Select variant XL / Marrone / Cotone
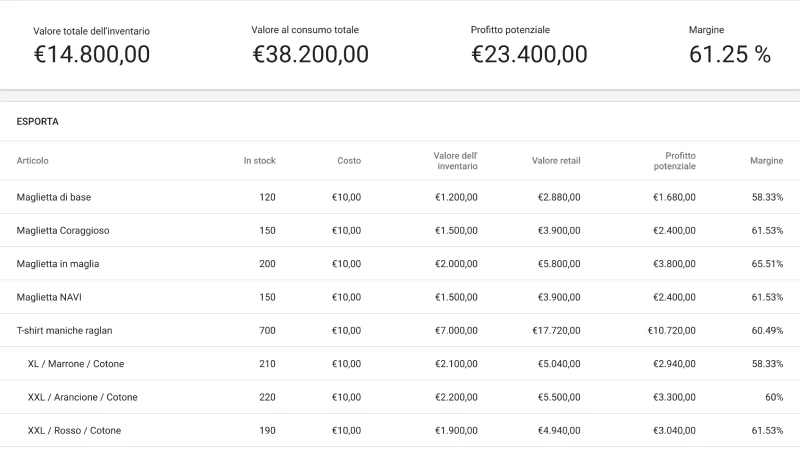This screenshot has width=800, height=450. click(x=76, y=364)
